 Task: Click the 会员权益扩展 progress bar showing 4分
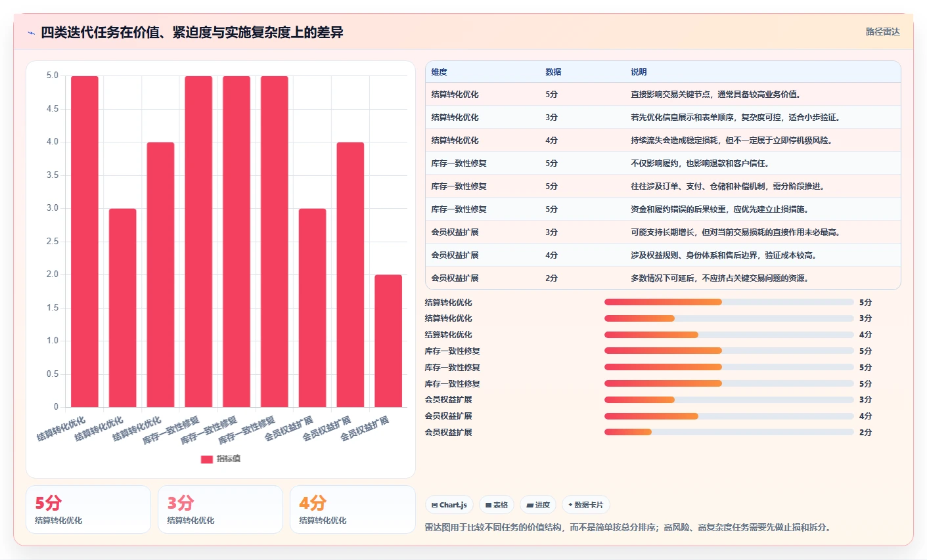tap(729, 416)
